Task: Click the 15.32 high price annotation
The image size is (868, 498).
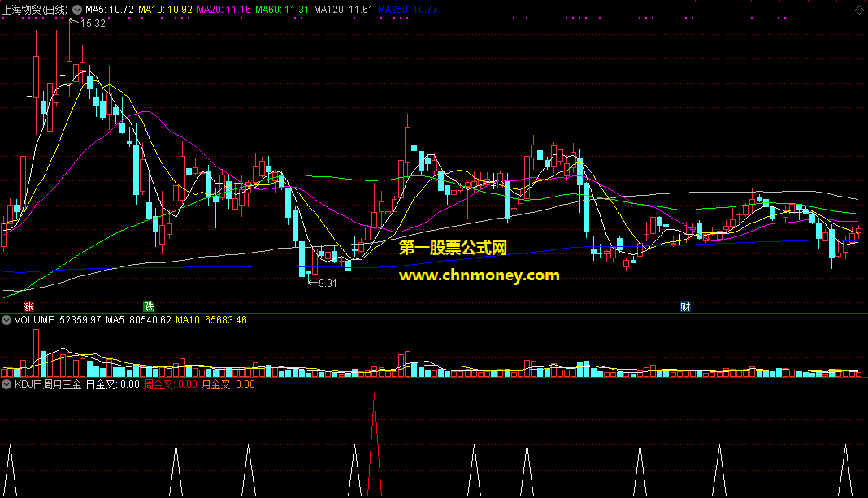Action: 93,24
